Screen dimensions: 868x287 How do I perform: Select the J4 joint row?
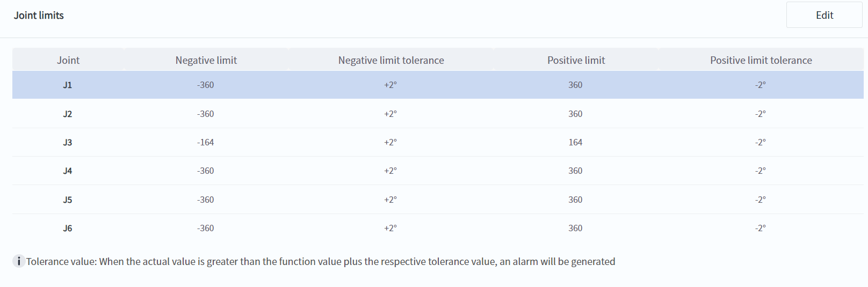coord(68,171)
